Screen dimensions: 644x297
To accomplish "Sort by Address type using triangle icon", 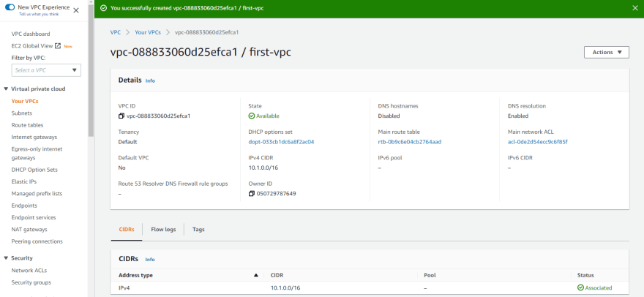I will (x=256, y=275).
